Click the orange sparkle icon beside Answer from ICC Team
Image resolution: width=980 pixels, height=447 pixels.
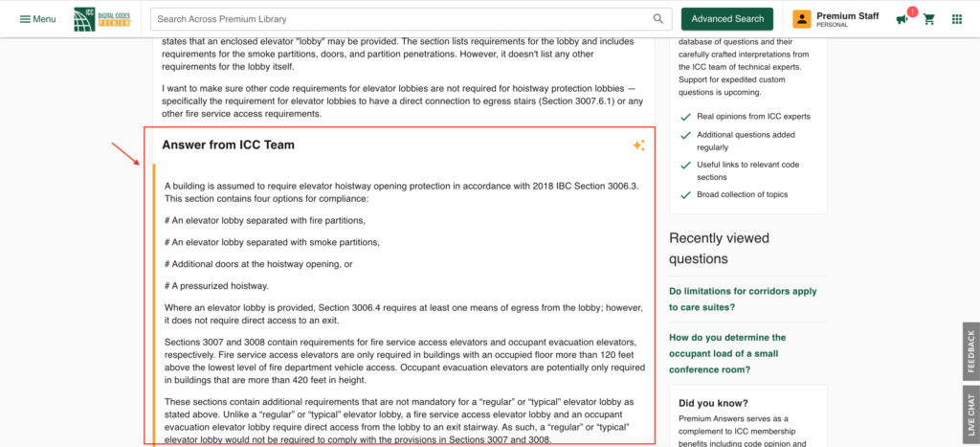point(638,145)
